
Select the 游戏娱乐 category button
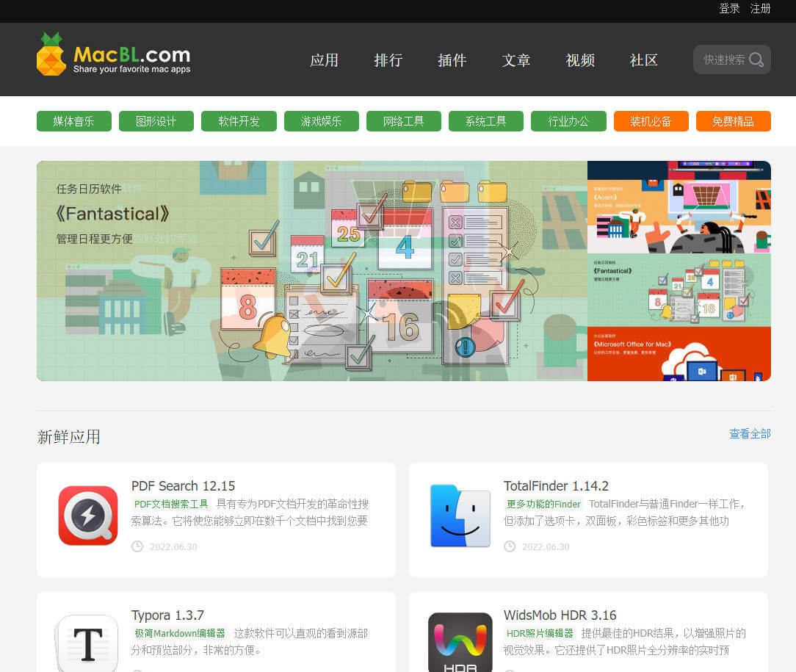[x=322, y=121]
